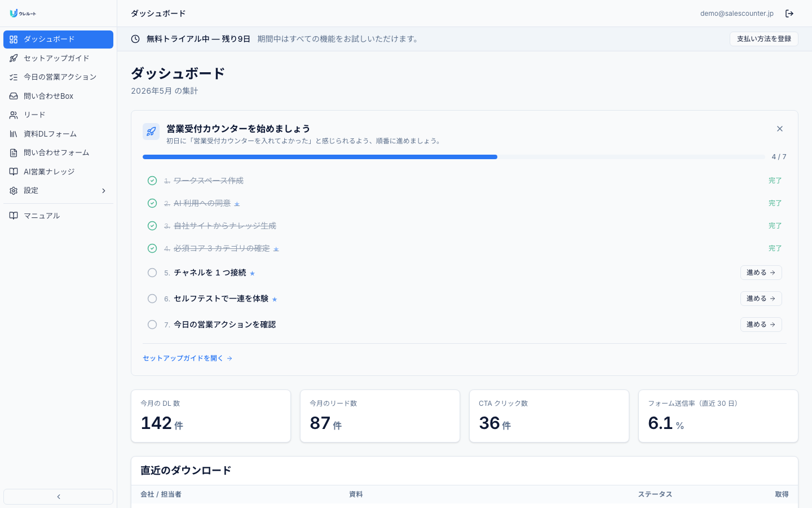Click the 4 / 7 setup progress bar
Viewport: 812px width, 508px height.
click(454, 157)
